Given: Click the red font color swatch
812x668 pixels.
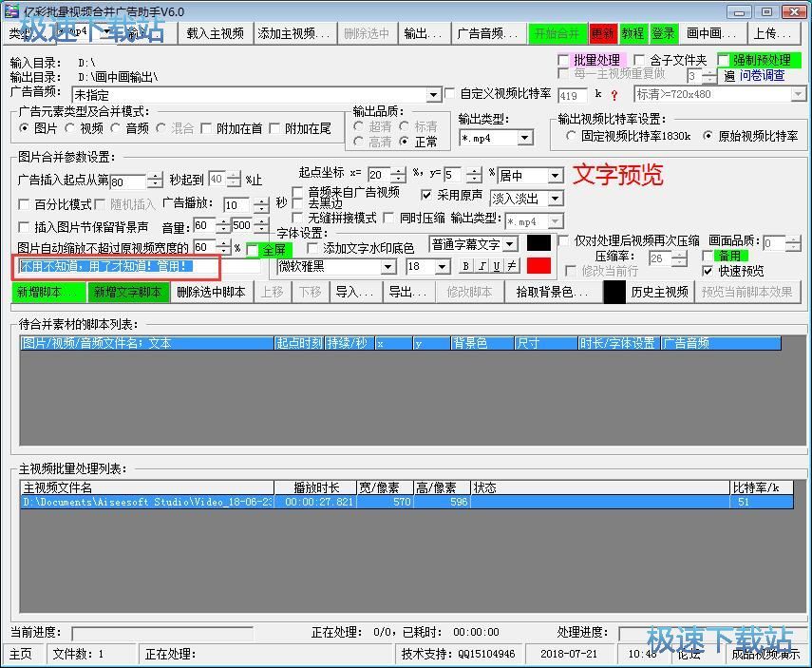Looking at the screenshot, I should (x=538, y=266).
